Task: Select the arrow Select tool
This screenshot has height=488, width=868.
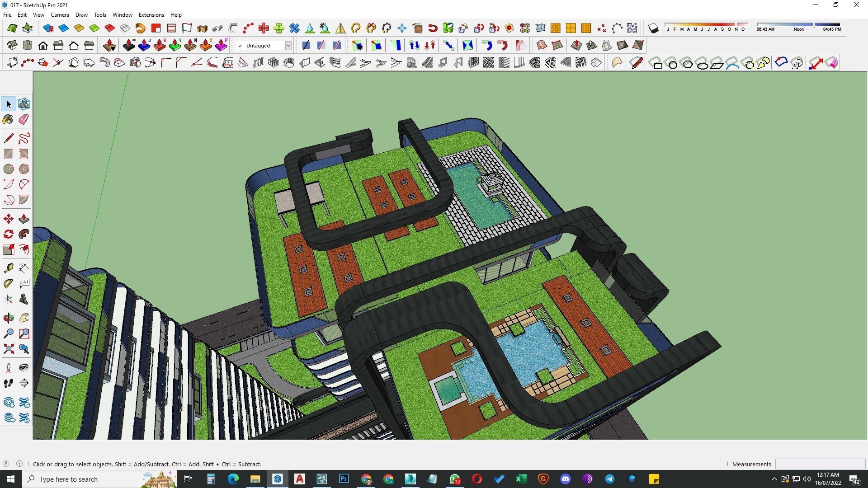Action: coord(9,104)
